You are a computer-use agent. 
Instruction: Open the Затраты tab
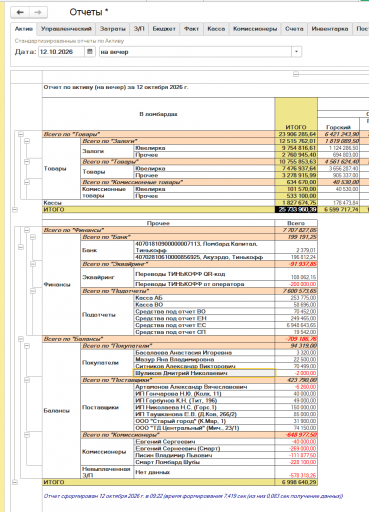[112, 29]
